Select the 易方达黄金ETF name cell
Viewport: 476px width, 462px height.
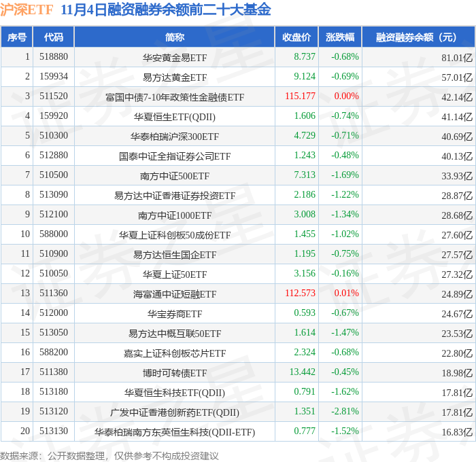tap(175, 77)
